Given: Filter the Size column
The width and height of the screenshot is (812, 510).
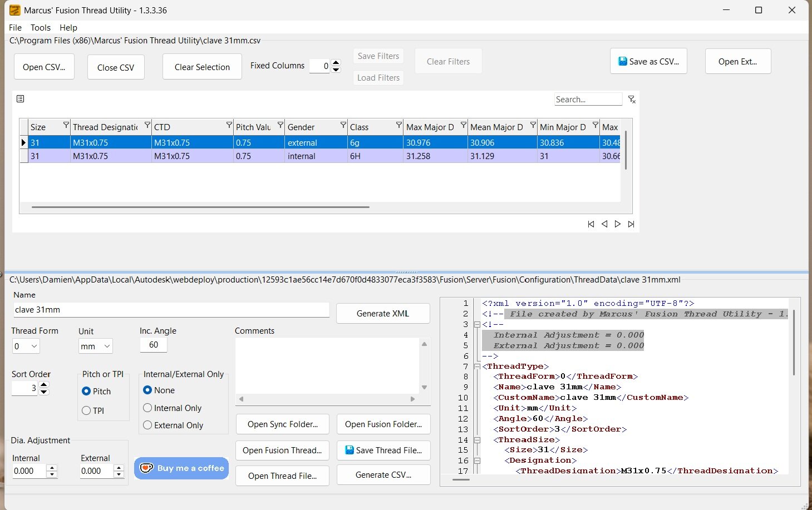Looking at the screenshot, I should [66, 125].
